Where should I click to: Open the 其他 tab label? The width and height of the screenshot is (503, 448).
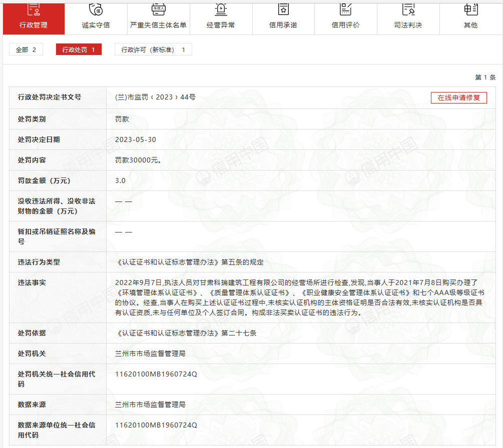tap(470, 25)
